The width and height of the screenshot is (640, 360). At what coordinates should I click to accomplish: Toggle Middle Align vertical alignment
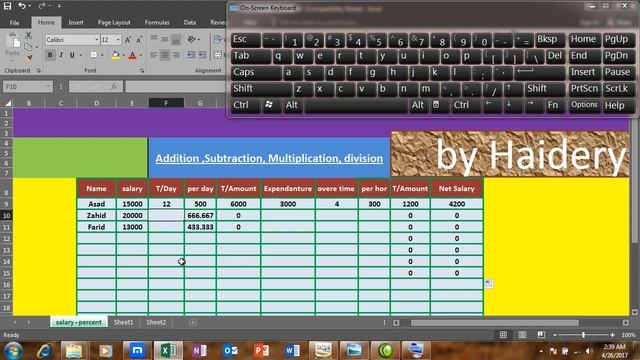pyautogui.click(x=165, y=39)
